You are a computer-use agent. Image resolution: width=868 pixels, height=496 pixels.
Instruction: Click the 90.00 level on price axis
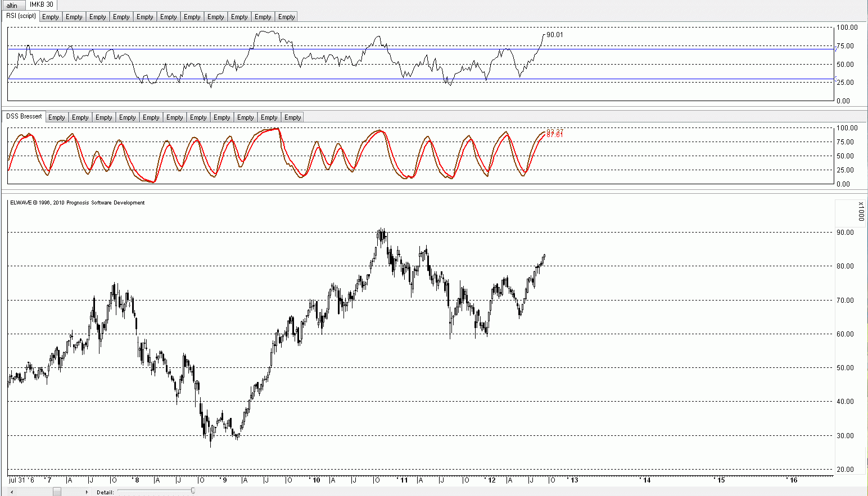pyautogui.click(x=845, y=233)
